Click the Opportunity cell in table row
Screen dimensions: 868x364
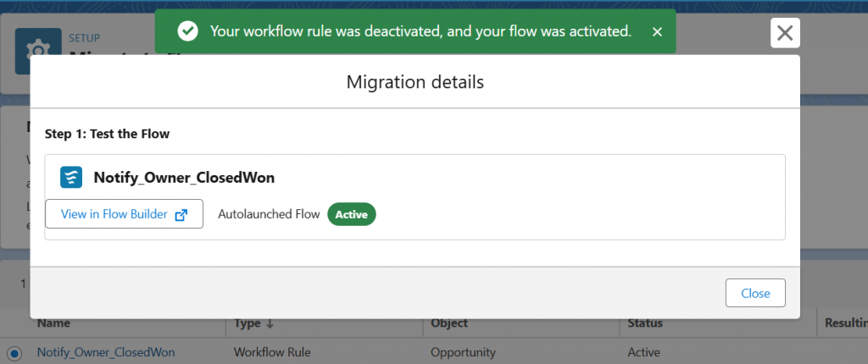[463, 352]
